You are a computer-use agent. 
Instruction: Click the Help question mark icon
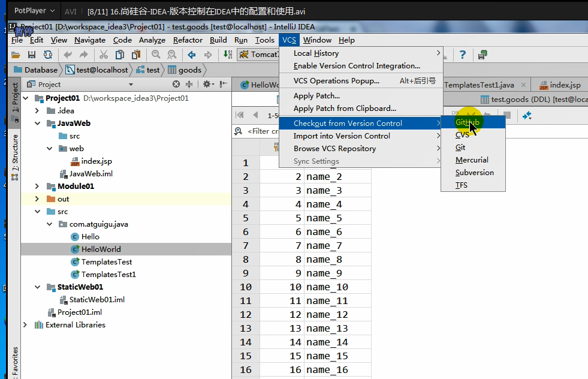click(x=462, y=55)
